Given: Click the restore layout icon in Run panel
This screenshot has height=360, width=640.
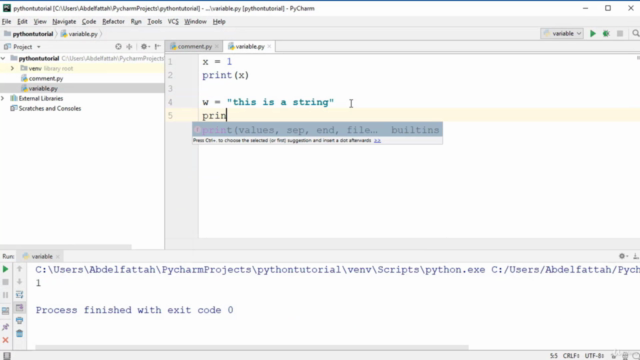Looking at the screenshot, I should [5, 311].
